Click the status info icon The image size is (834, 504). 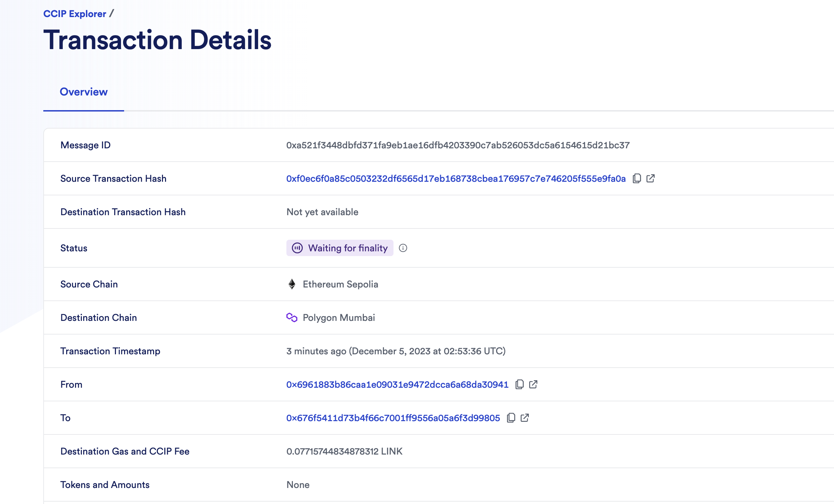click(x=403, y=248)
